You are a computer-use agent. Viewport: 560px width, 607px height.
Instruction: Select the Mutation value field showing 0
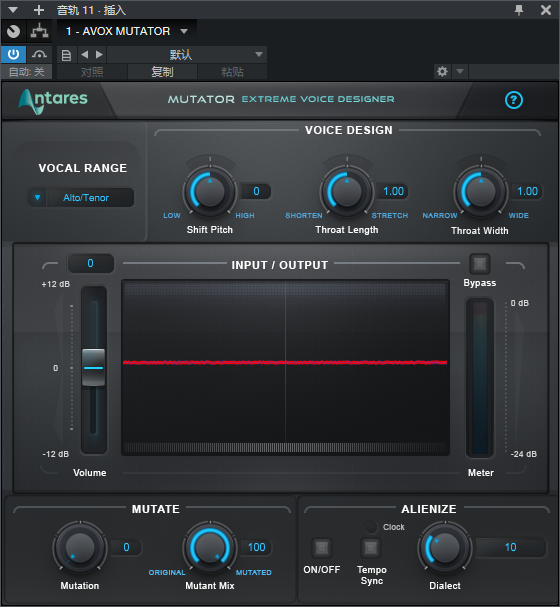(126, 547)
